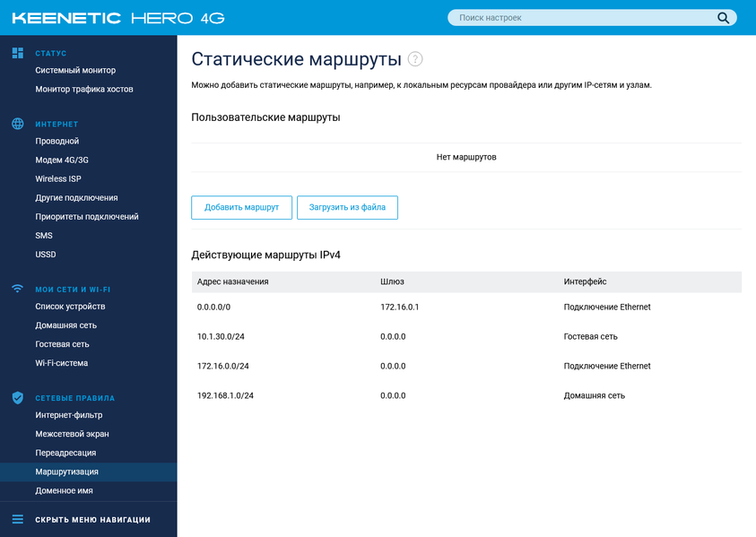Click Домашняя сеть interface cell in table
756x537 pixels.
click(594, 395)
